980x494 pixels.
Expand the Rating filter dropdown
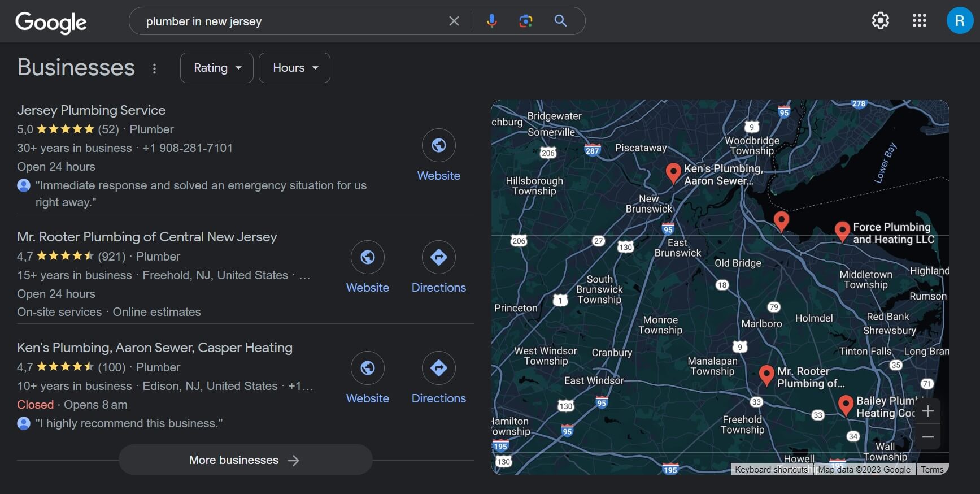pos(217,68)
